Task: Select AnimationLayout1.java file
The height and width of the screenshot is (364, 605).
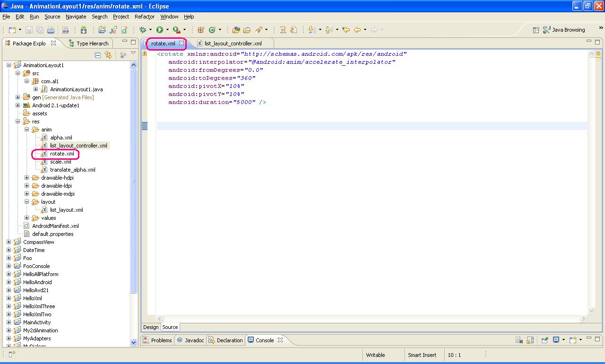Action: pos(76,89)
